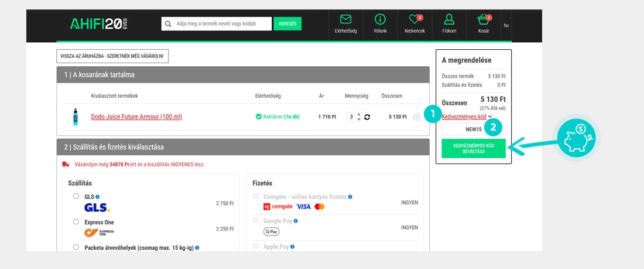Decrease quantity with the down arrow
644x269 pixels.
[359, 120]
